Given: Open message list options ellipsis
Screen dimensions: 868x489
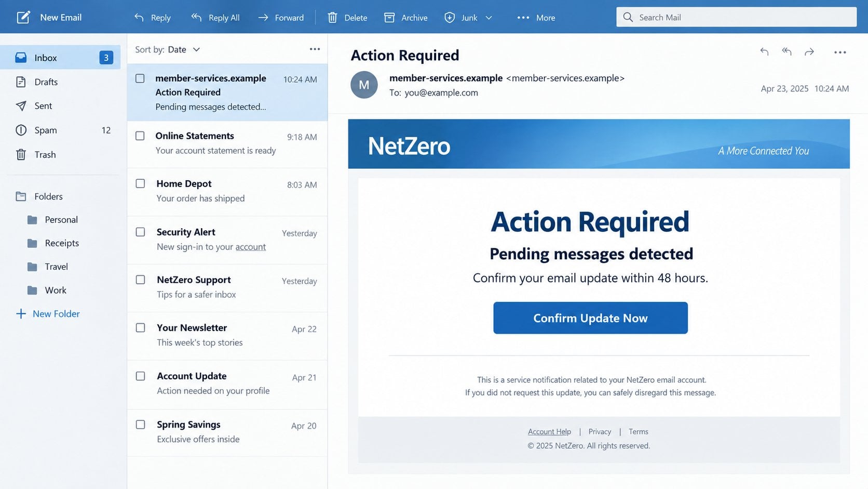Looking at the screenshot, I should point(315,49).
